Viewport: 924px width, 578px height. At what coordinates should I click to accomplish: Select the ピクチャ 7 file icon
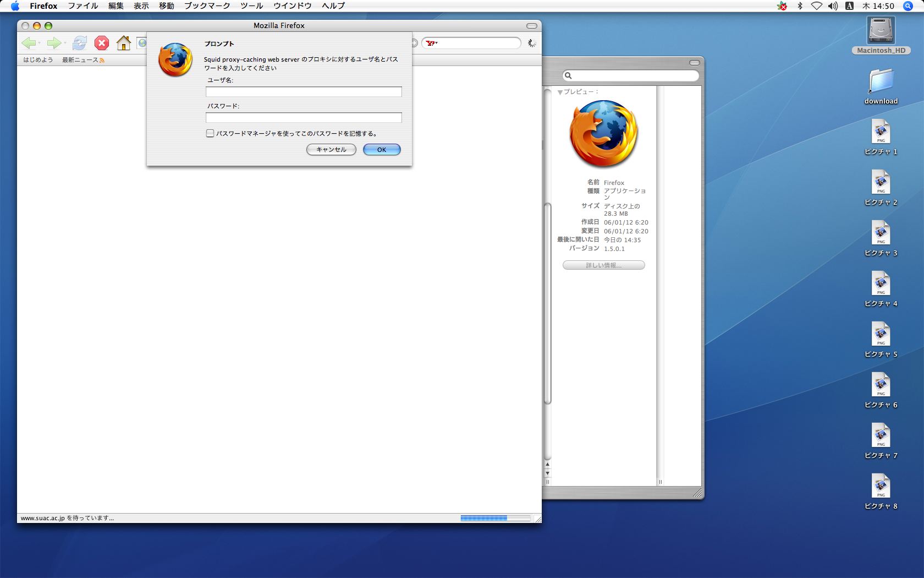pyautogui.click(x=881, y=436)
